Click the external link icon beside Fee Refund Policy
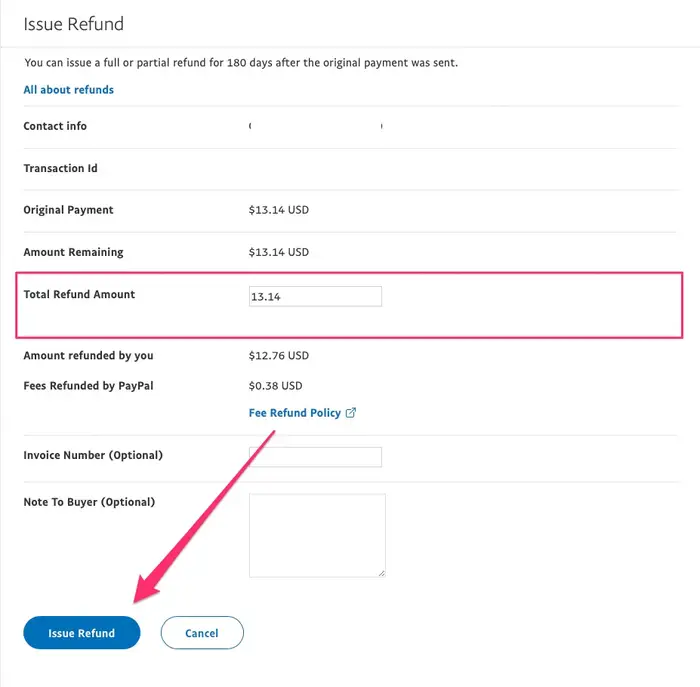 coord(351,413)
